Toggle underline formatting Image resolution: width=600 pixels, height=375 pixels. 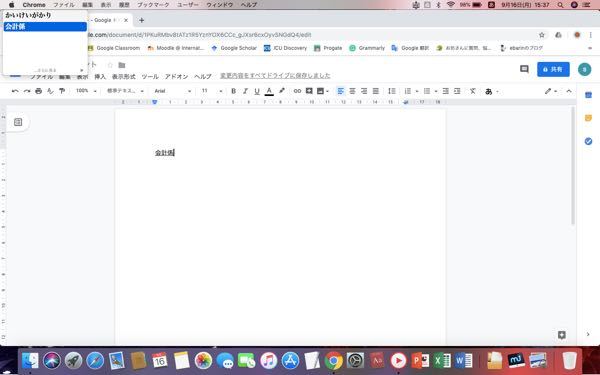coord(257,91)
